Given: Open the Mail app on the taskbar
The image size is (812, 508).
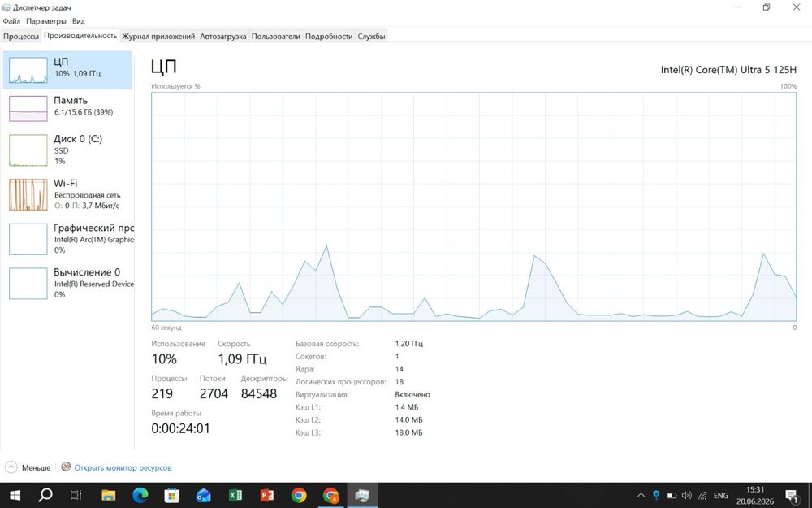Looking at the screenshot, I should (204, 496).
